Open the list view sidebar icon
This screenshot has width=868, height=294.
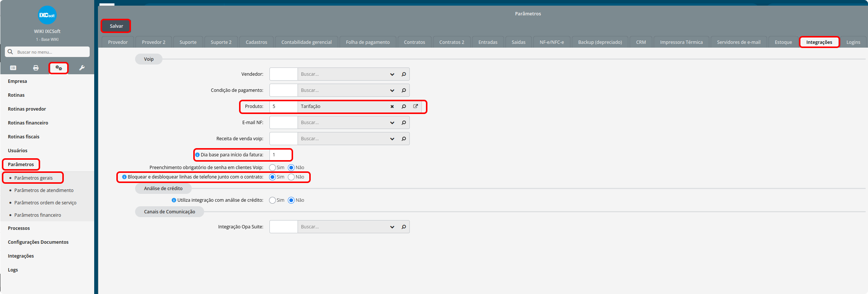(13, 68)
